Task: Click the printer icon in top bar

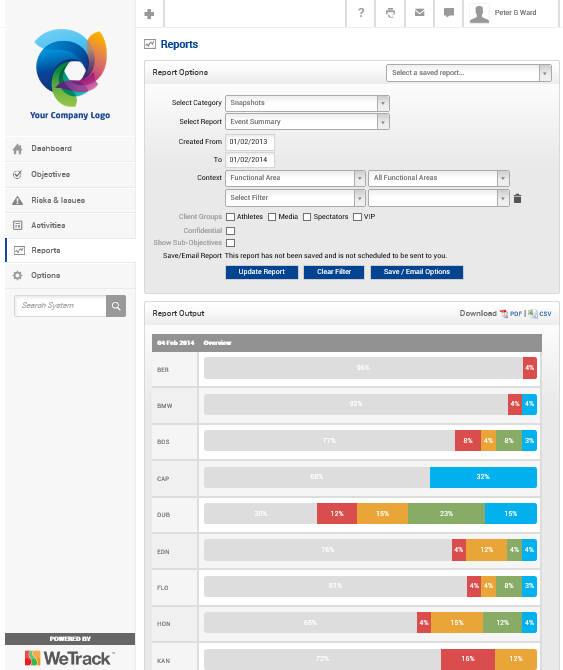Action: (x=390, y=13)
